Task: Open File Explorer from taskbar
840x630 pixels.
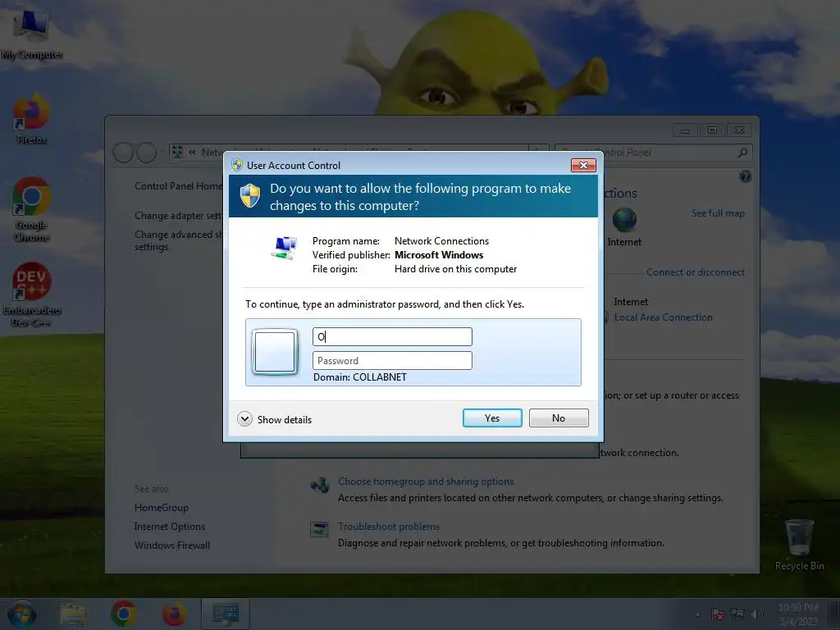Action: 73,614
